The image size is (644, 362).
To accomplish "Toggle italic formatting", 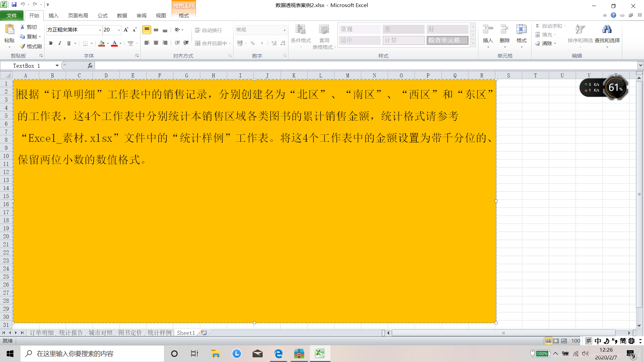I will click(x=60, y=43).
